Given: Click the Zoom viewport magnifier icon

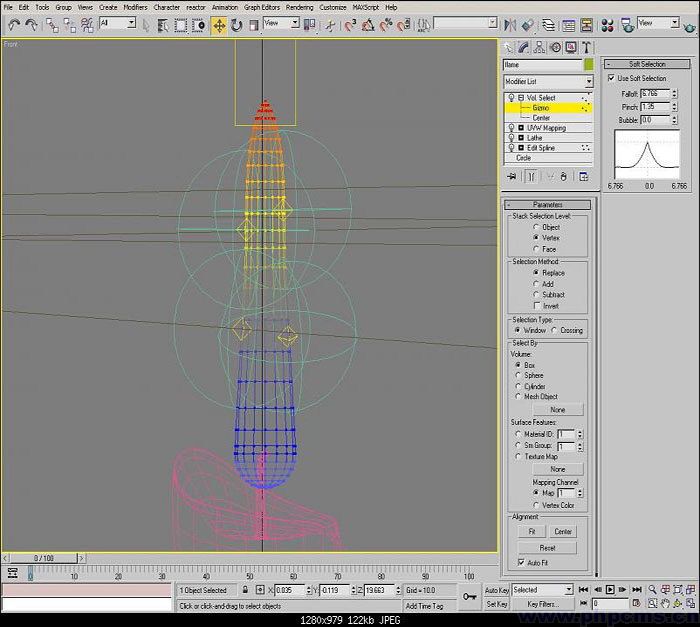Looking at the screenshot, I should [652, 589].
